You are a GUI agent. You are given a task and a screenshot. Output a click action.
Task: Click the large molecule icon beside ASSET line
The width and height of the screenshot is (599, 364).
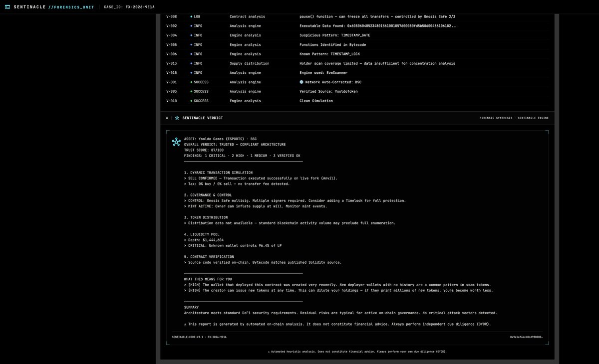pos(176,142)
